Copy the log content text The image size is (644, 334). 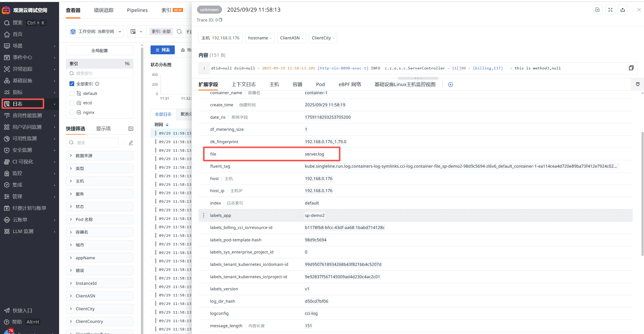pyautogui.click(x=631, y=68)
